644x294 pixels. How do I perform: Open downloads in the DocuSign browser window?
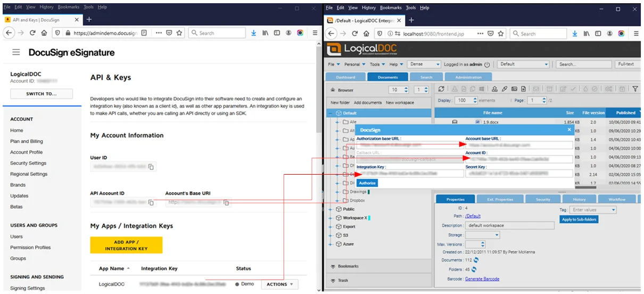click(x=254, y=32)
